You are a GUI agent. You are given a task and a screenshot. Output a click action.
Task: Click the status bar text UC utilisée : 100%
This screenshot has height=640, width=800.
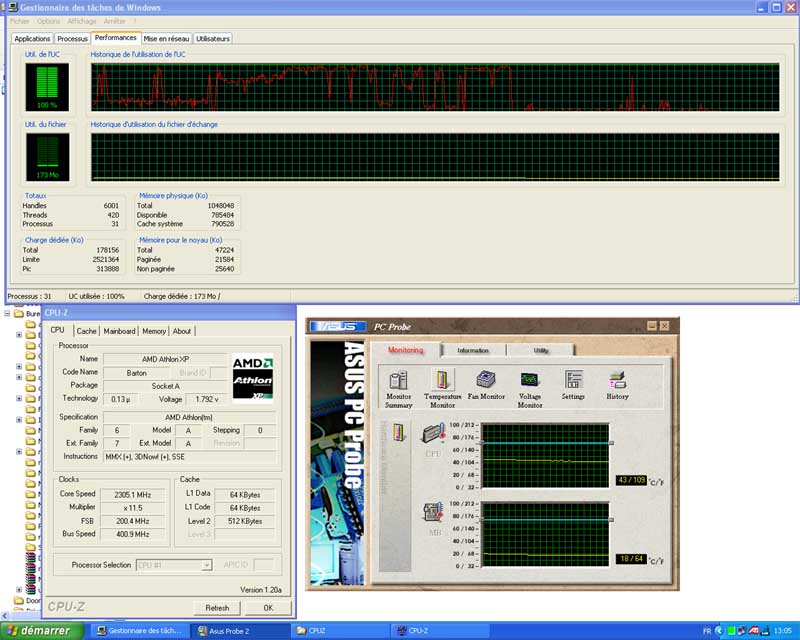(96, 296)
